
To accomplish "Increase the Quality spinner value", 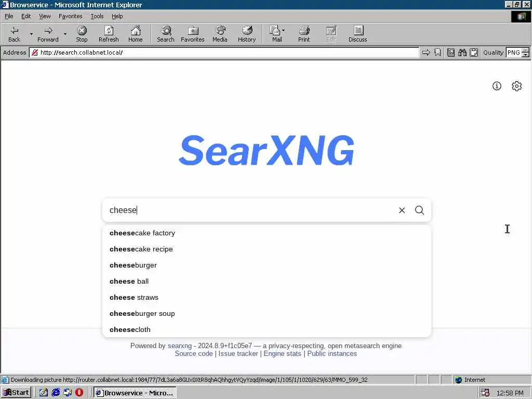I will 525,50.
